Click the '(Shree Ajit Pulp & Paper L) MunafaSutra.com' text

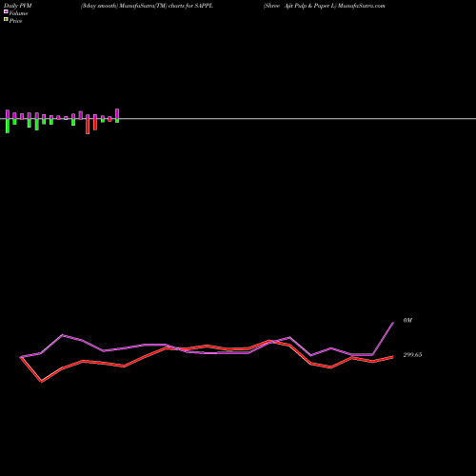pyautogui.click(x=324, y=6)
